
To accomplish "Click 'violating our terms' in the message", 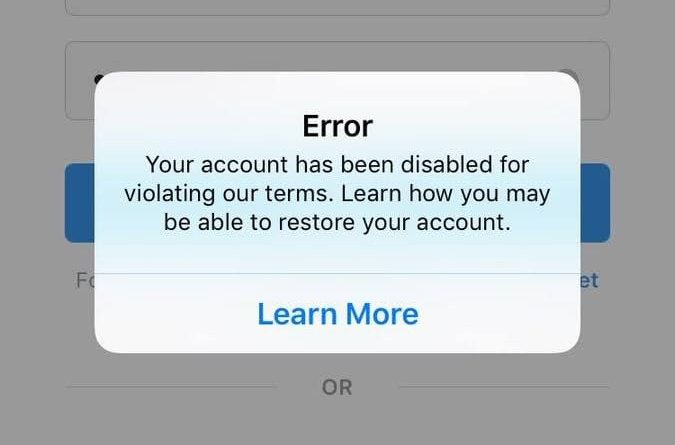I will (x=229, y=193).
